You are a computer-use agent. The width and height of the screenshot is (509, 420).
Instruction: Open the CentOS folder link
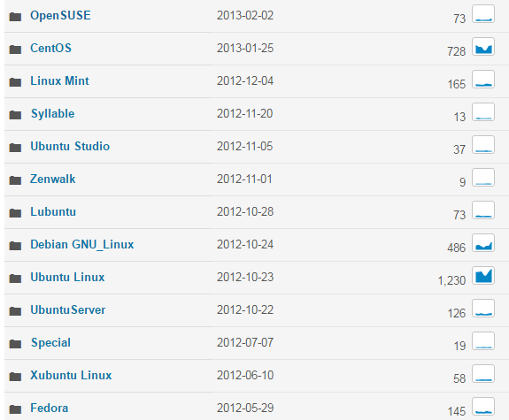pyautogui.click(x=50, y=49)
